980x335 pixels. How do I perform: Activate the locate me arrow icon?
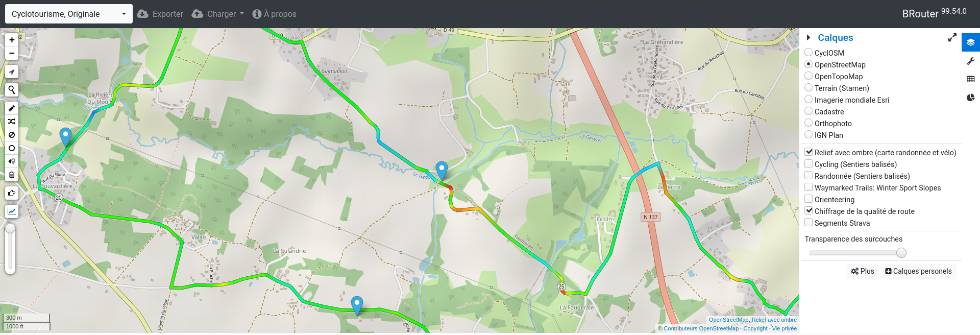pyautogui.click(x=12, y=72)
